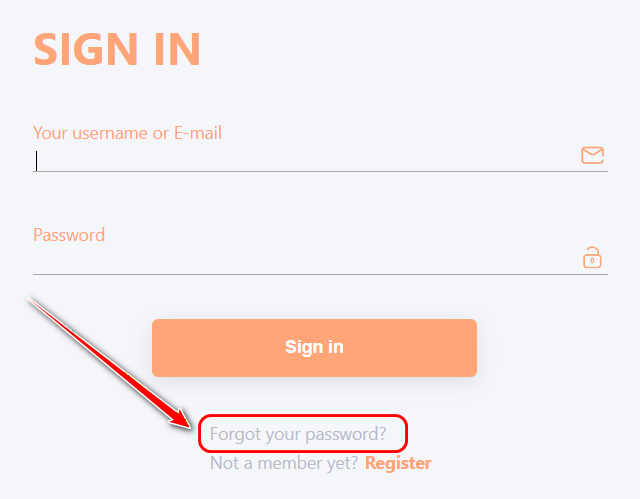
Task: Focus the username or E-mail input
Action: tap(300, 159)
